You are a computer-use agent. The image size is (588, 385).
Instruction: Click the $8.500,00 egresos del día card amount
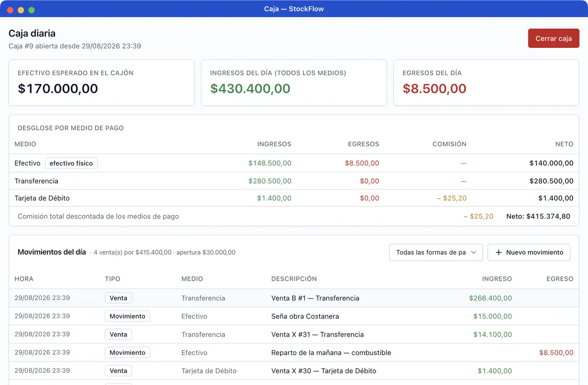pos(434,89)
